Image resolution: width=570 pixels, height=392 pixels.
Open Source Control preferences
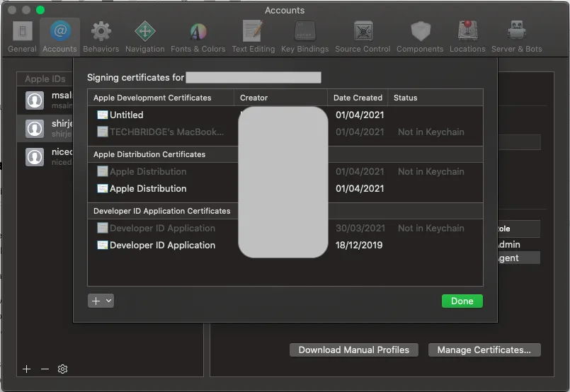point(363,37)
